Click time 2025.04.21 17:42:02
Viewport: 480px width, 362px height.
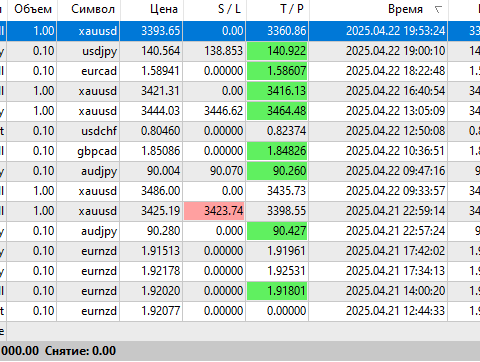pyautogui.click(x=395, y=251)
